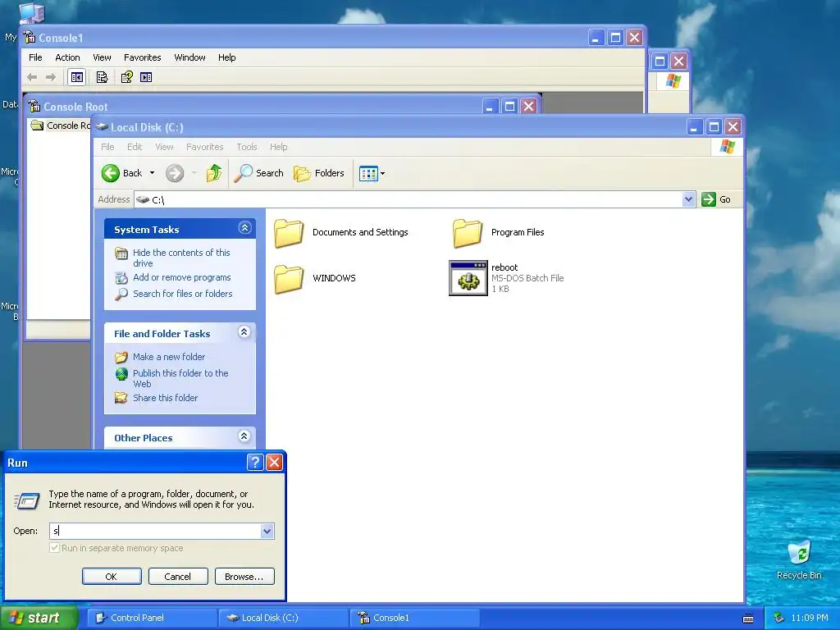Screen dimensions: 840x630
Task: Select the Documents and Settings folder
Action: coord(340,232)
